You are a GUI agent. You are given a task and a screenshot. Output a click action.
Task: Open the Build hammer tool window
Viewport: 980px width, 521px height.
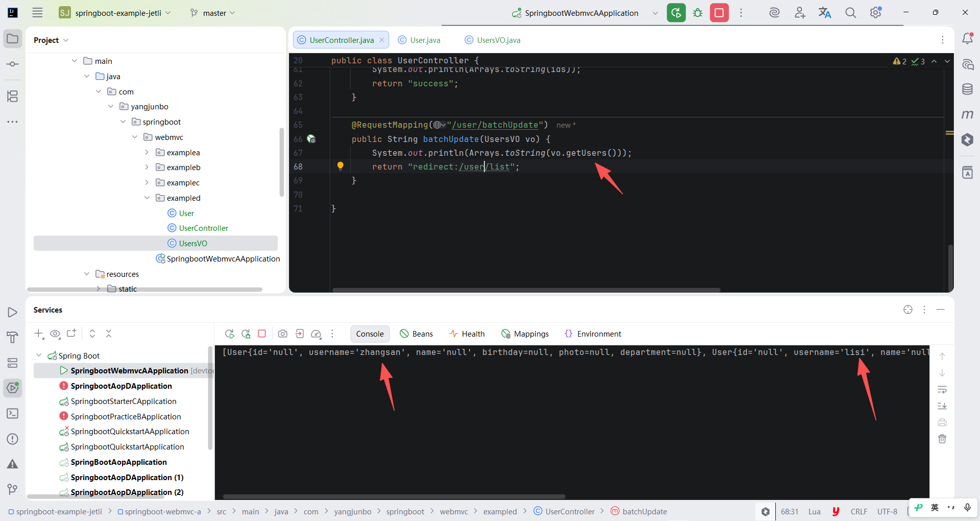coord(13,337)
